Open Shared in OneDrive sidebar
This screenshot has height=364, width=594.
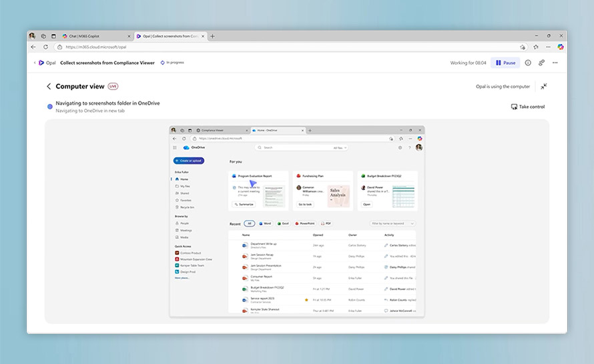[184, 193]
